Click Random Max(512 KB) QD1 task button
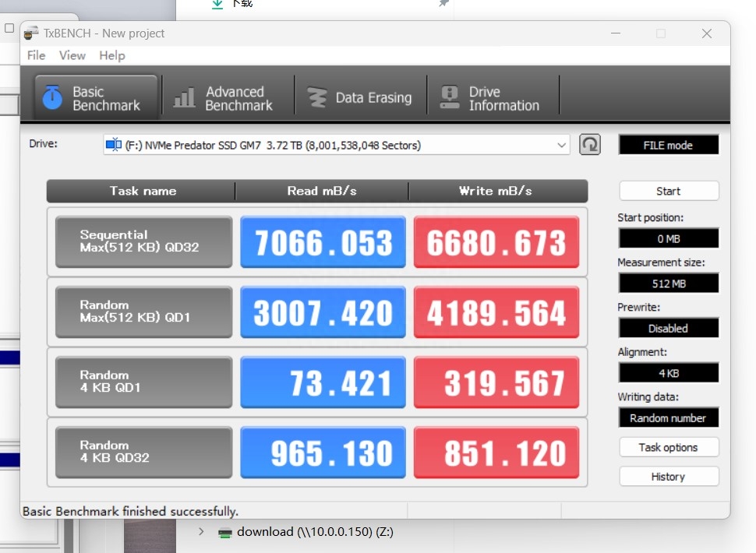 click(x=143, y=312)
